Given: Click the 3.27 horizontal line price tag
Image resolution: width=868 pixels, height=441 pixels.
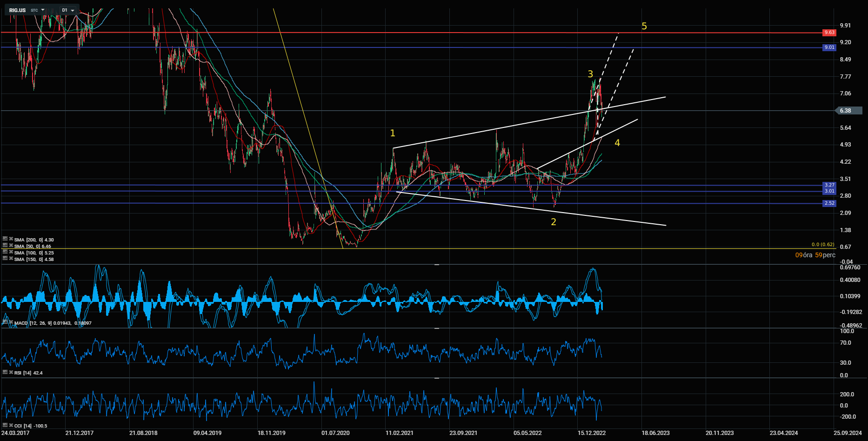Looking at the screenshot, I should 829,185.
